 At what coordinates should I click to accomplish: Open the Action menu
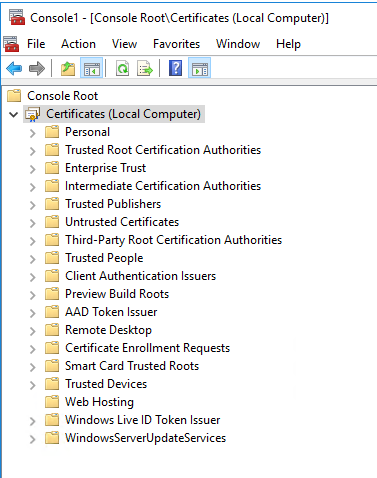pyautogui.click(x=78, y=44)
